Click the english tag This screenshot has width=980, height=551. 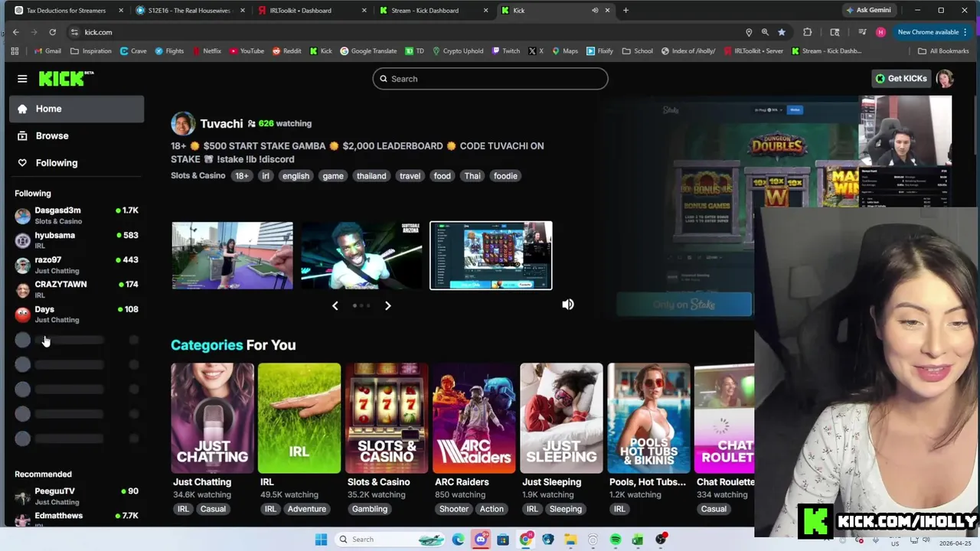pyautogui.click(x=296, y=176)
